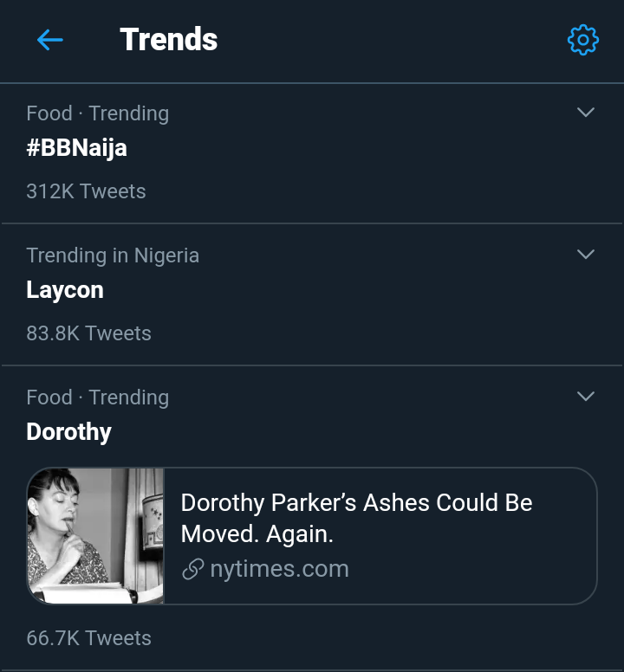
Task: Select the Dorothy trending topic title
Action: pos(68,432)
